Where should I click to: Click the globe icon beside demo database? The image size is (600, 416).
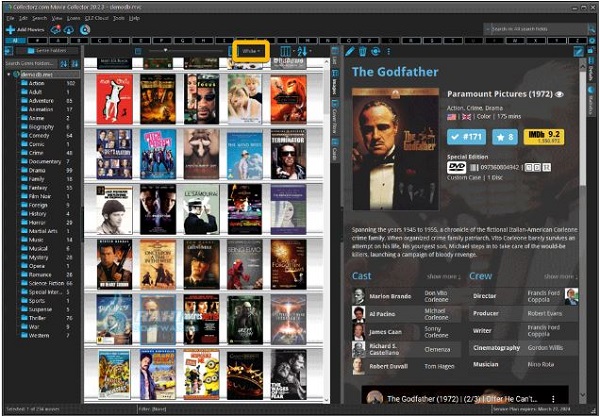pos(16,74)
